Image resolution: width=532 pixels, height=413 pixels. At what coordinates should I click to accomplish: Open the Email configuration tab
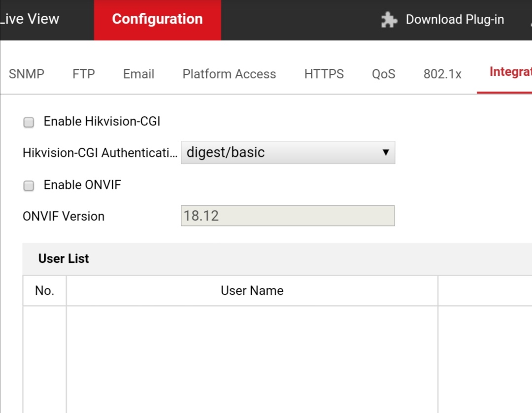tap(138, 74)
